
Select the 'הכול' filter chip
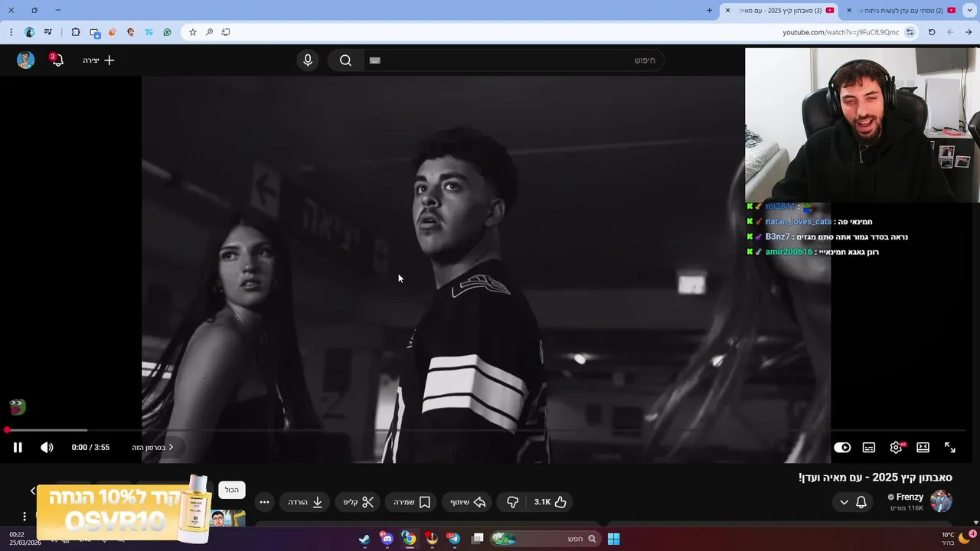[x=232, y=490]
